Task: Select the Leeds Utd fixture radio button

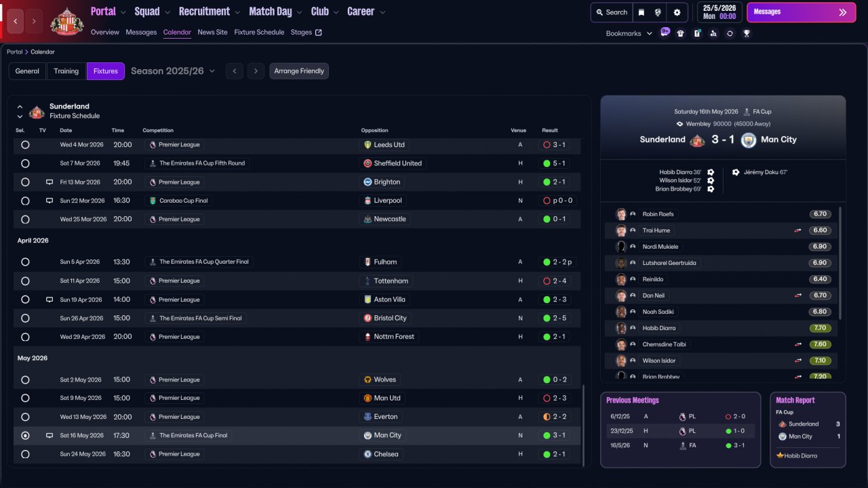Action: [x=25, y=145]
